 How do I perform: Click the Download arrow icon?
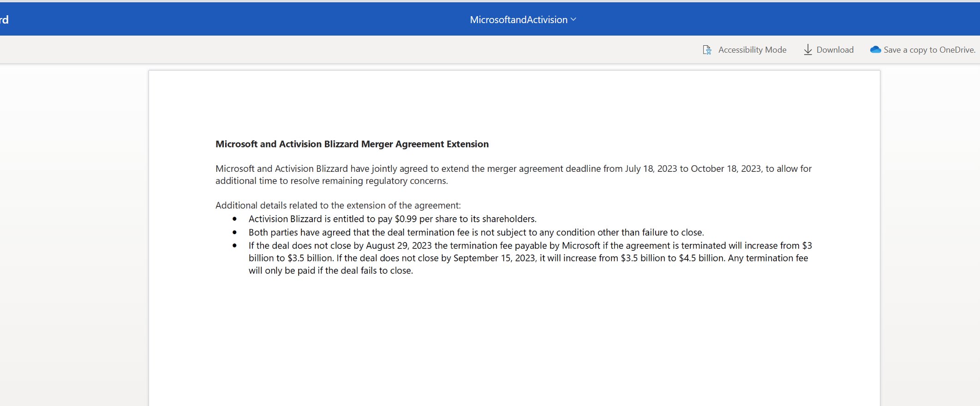click(x=808, y=50)
